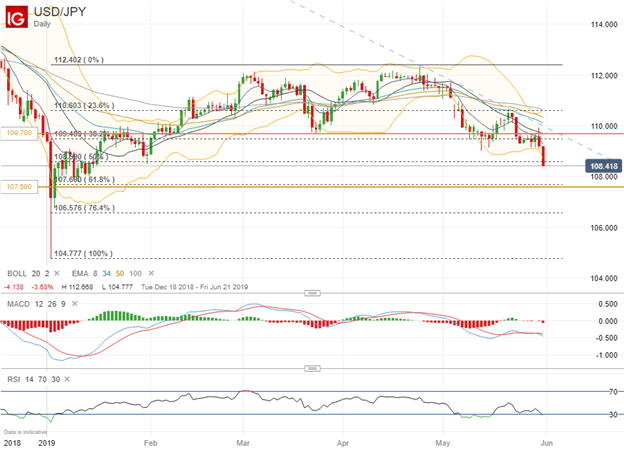This screenshot has height=449, width=624.
Task: Click the 2019 label on time axis
Action: click(x=47, y=443)
